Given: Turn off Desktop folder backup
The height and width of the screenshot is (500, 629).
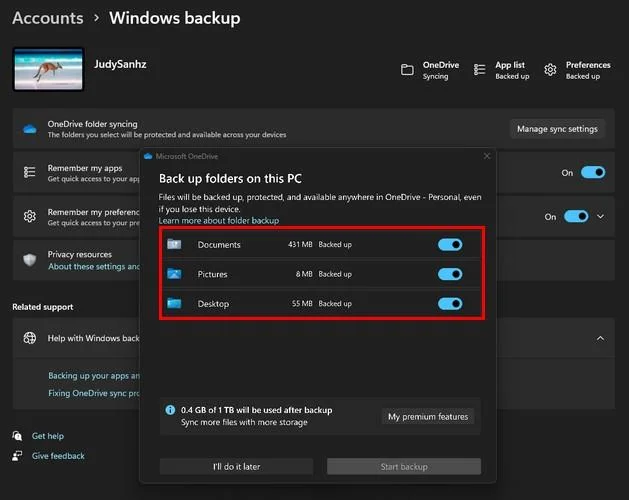Looking at the screenshot, I should pyautogui.click(x=450, y=304).
